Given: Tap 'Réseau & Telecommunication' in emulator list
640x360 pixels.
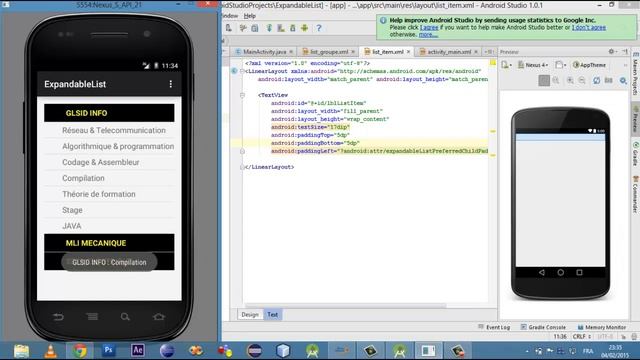Looking at the screenshot, I should (109, 130).
